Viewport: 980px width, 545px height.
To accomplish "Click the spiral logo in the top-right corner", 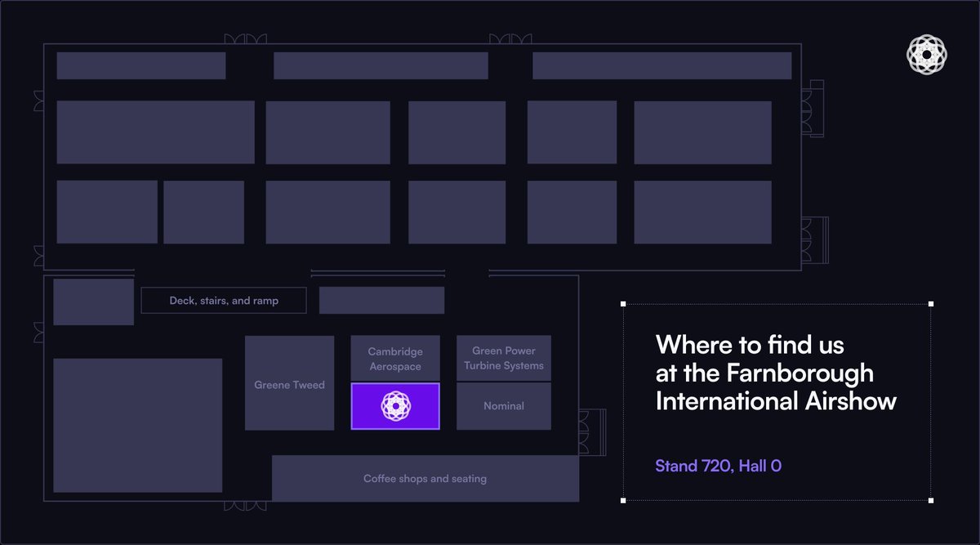I will (x=928, y=55).
